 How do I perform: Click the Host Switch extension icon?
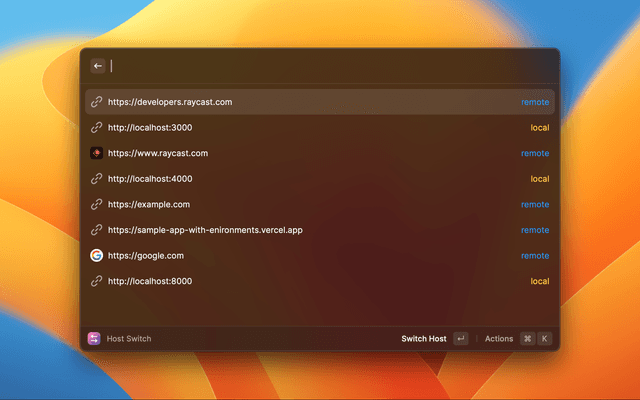(x=94, y=339)
